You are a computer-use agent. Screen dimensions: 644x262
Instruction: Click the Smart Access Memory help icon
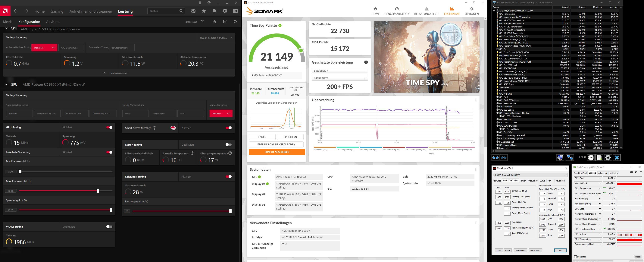(155, 128)
